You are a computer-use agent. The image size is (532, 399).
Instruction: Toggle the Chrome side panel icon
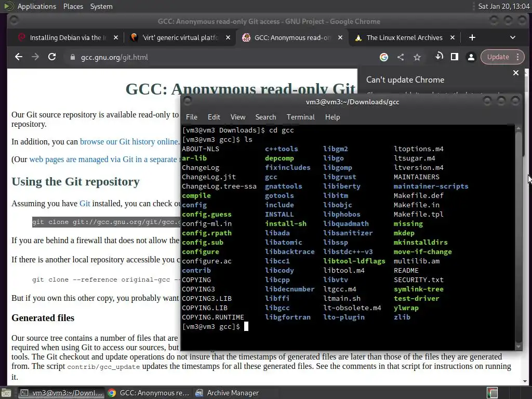coord(455,57)
